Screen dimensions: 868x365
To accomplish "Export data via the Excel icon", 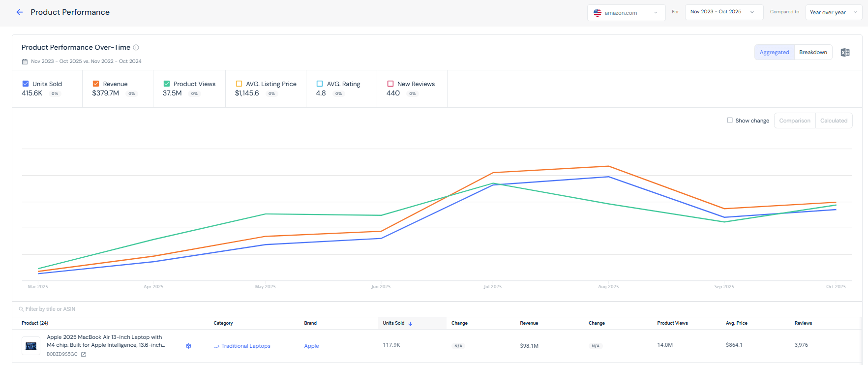I will 845,53.
